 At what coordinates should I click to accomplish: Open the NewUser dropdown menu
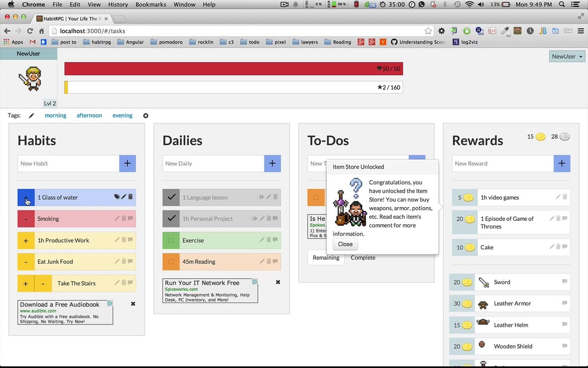pos(567,56)
